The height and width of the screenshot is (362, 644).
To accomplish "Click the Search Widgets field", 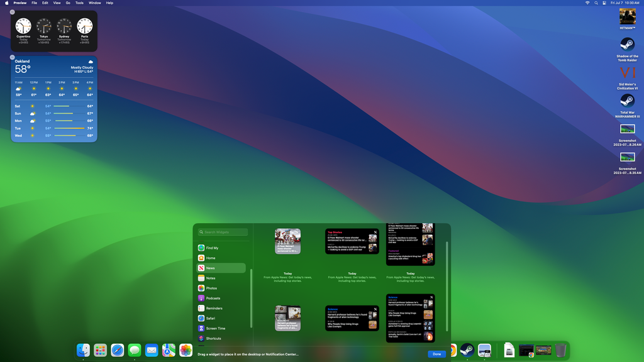I will tap(221, 232).
